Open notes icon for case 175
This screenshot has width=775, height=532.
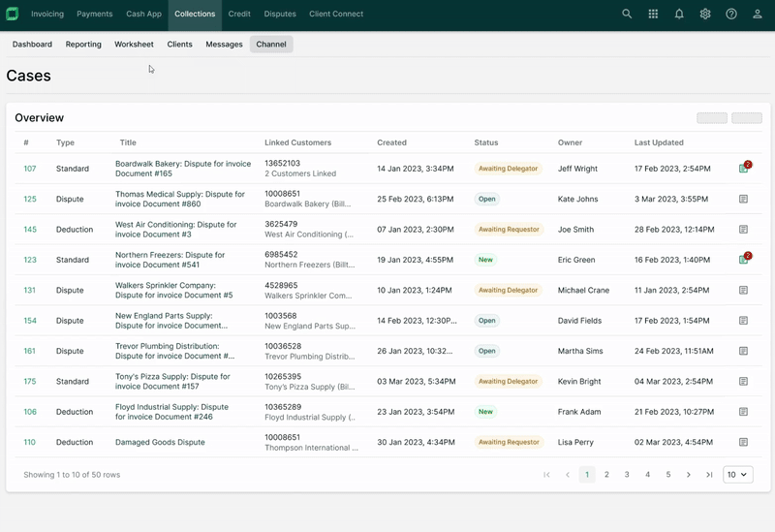pyautogui.click(x=743, y=381)
